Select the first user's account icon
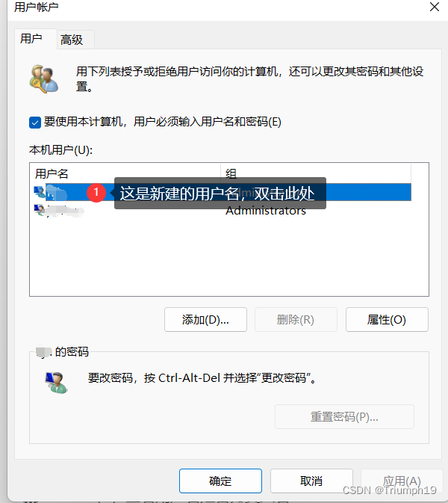The height and width of the screenshot is (503, 448). [x=39, y=192]
